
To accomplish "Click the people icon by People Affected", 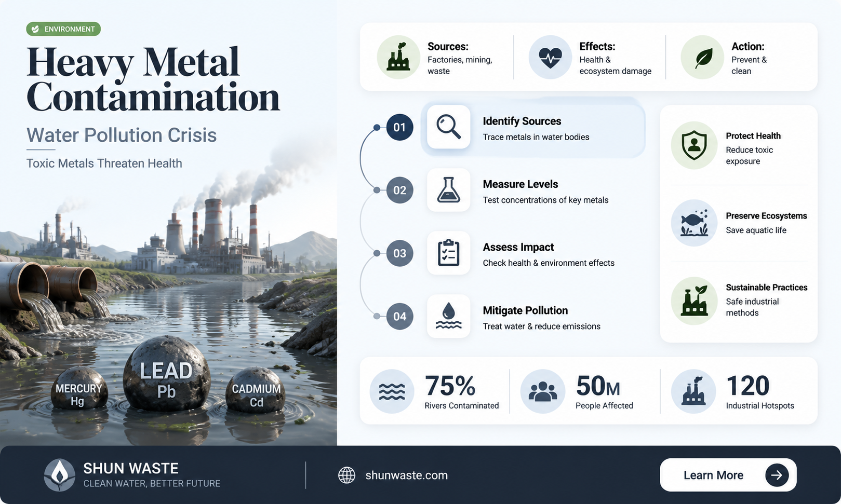I will pos(542,391).
